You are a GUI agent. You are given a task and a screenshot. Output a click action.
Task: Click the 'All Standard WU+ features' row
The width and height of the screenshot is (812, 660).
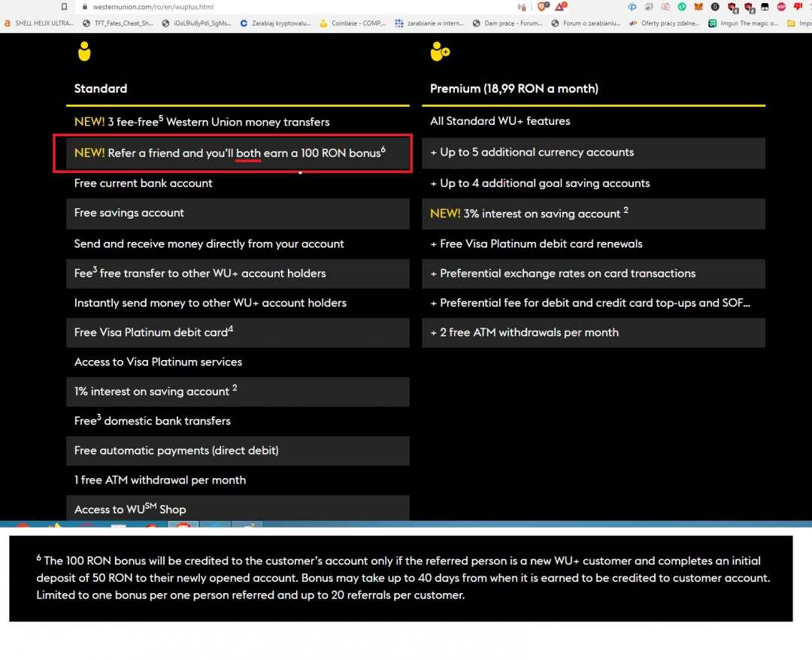pos(593,120)
